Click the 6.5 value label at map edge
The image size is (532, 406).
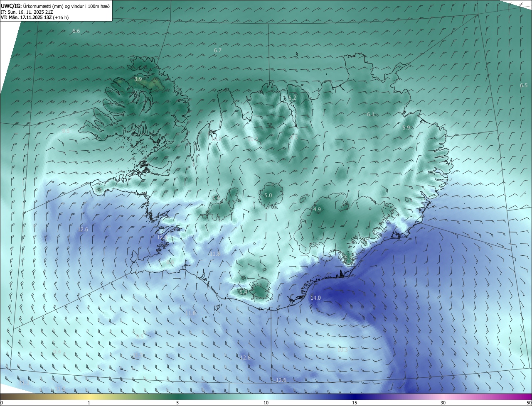point(524,85)
